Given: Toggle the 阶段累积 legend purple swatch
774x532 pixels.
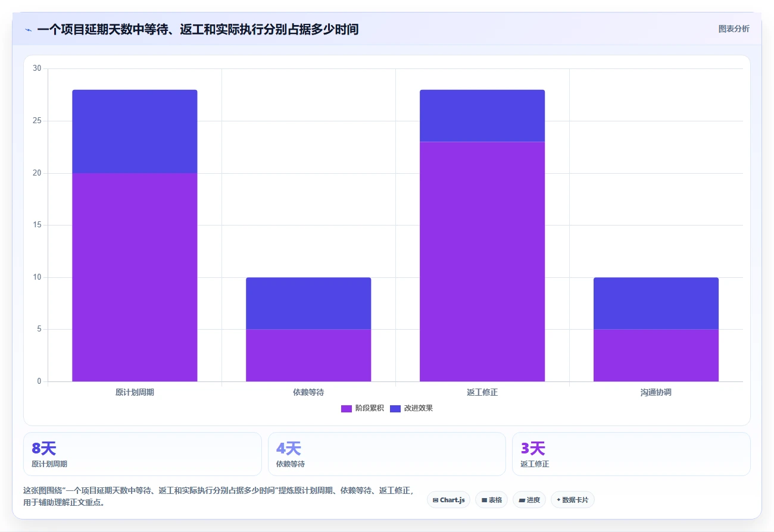Looking at the screenshot, I should click(347, 408).
